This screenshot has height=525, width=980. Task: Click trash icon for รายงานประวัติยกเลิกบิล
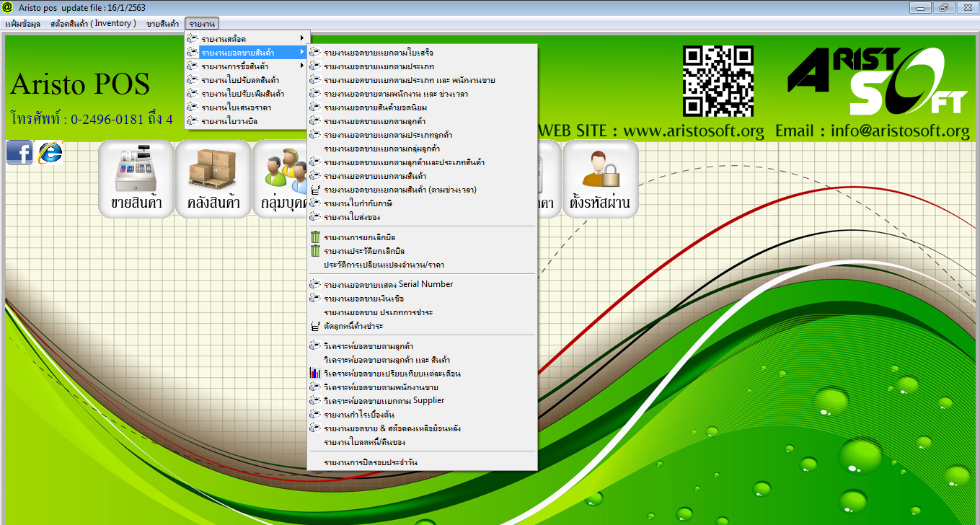pos(315,251)
